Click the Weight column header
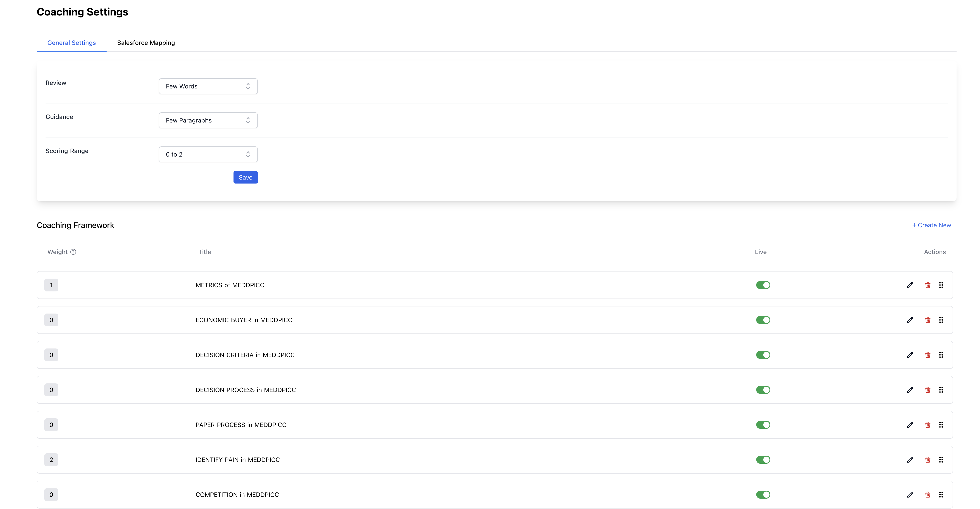Viewport: 980px width, 509px height. (x=57, y=252)
